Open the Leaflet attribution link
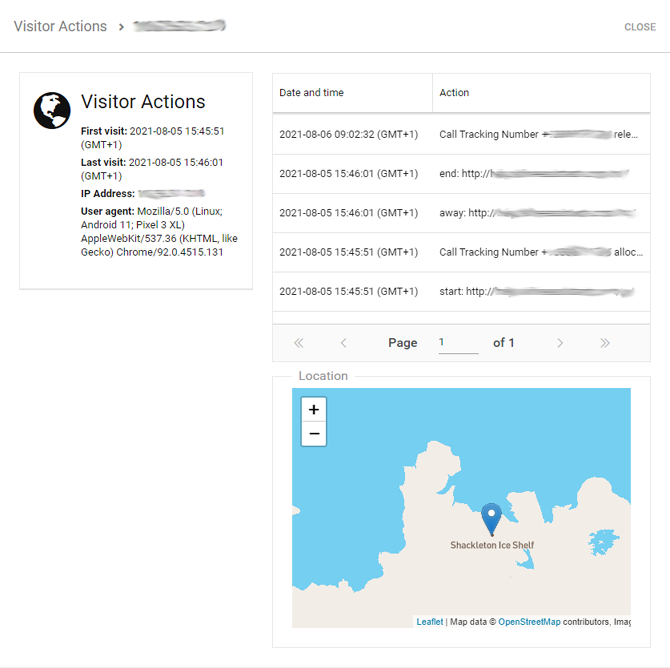Screen dimensions: 670x668 click(x=430, y=621)
